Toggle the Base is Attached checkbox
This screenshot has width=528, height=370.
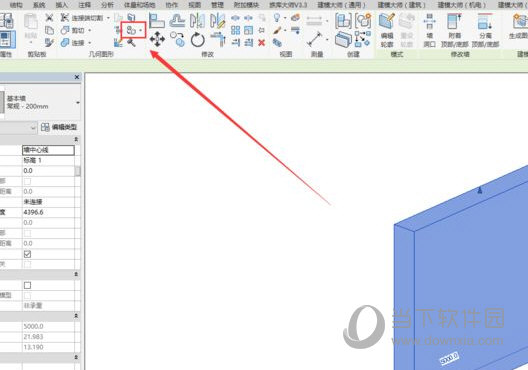pyautogui.click(x=27, y=181)
